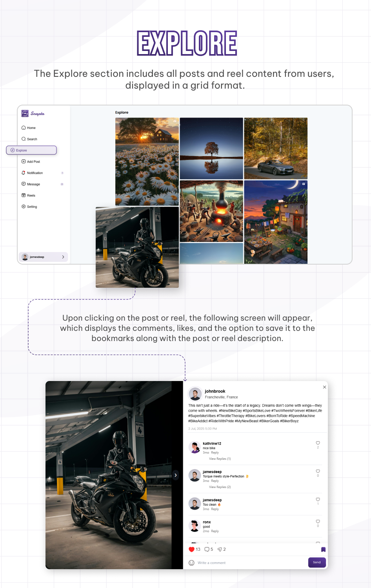This screenshot has height=588, width=371.
Task: Open the ronx username
Action: click(207, 522)
